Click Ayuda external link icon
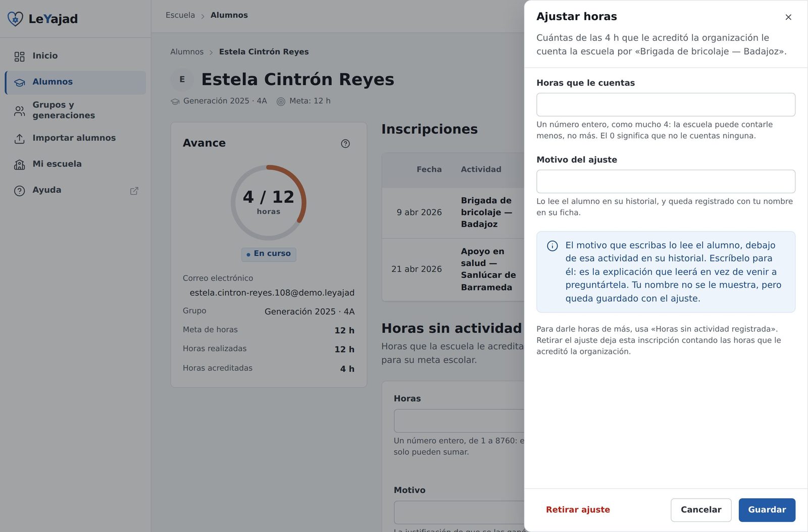The height and width of the screenshot is (532, 808). tap(134, 191)
